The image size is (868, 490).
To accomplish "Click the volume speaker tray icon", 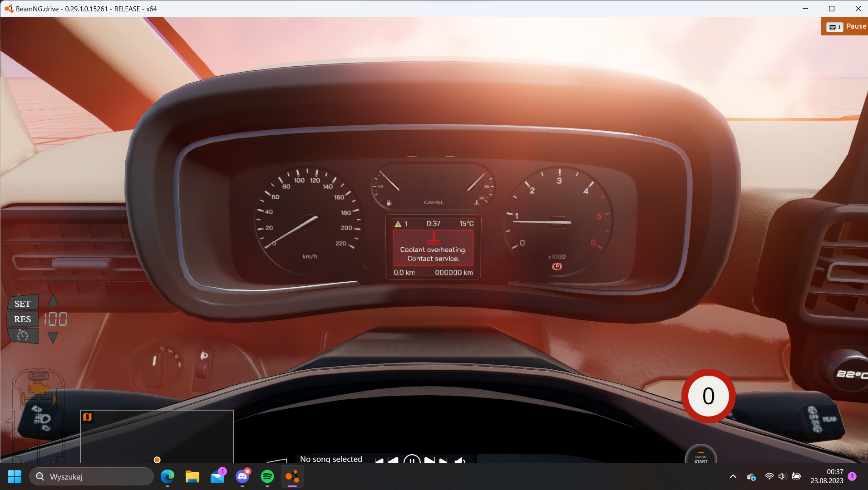I will pos(782,476).
